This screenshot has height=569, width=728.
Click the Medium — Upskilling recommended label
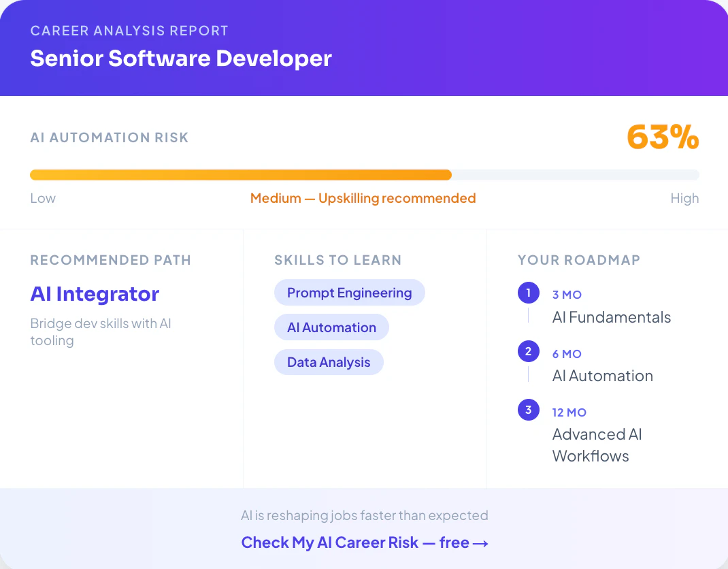click(x=363, y=198)
